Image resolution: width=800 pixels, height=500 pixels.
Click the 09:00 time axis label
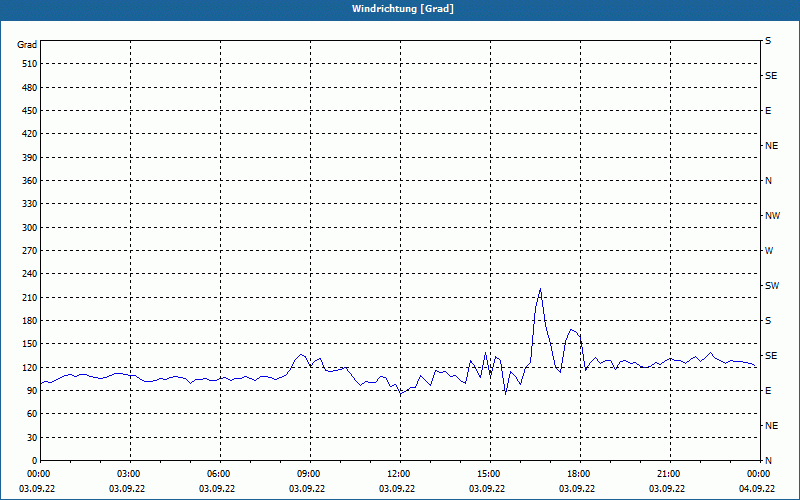(x=310, y=474)
